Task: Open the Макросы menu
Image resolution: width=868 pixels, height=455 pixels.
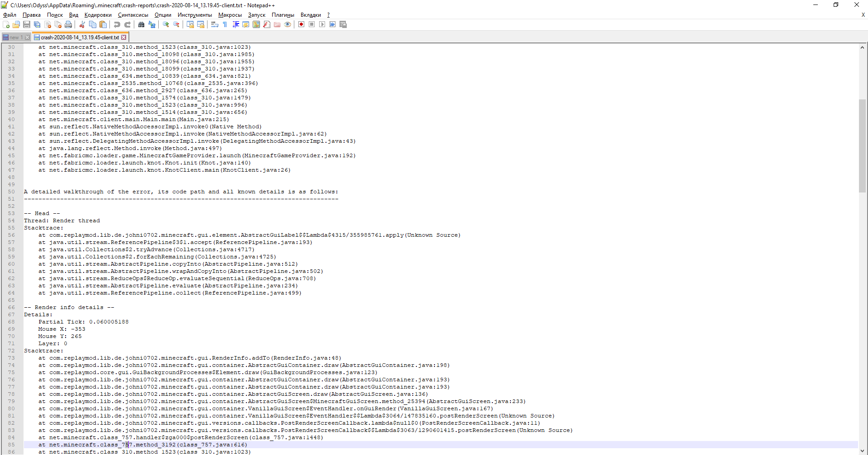Action: [230, 15]
